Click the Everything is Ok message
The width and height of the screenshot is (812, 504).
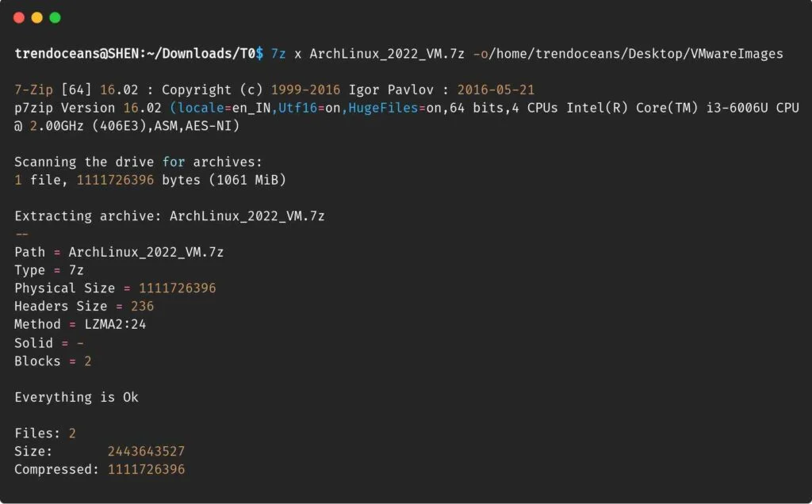[75, 397]
